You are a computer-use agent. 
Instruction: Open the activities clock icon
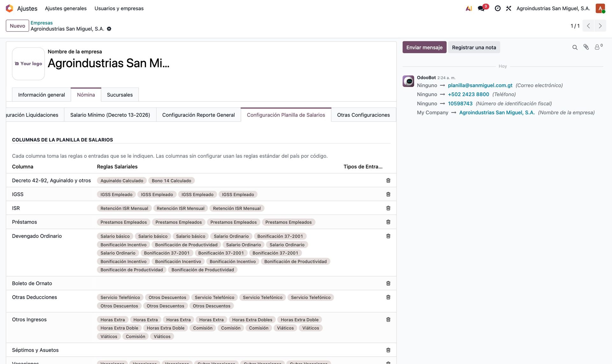[498, 8]
